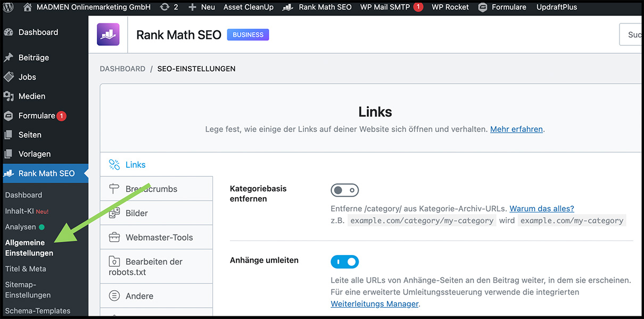Viewport: 644px width, 319px height.
Task: Open Sitemap-Einstellungen in the sidebar
Action: pyautogui.click(x=28, y=290)
